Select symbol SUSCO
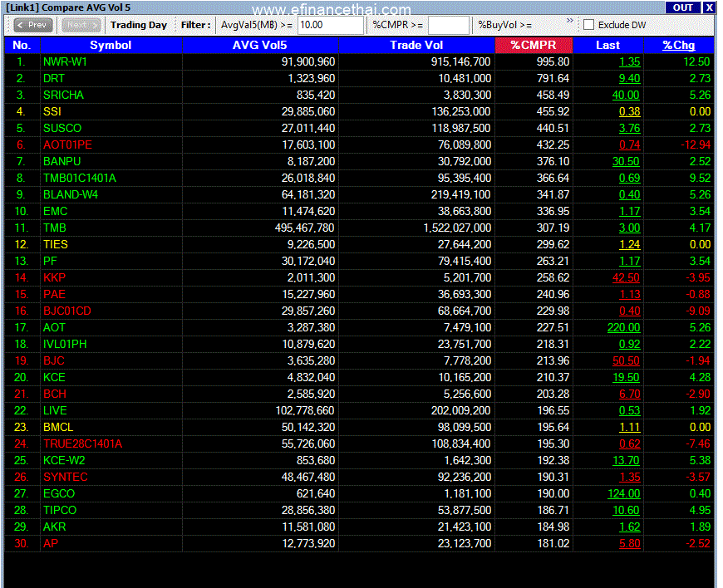Image resolution: width=723 pixels, height=588 pixels. point(62,128)
